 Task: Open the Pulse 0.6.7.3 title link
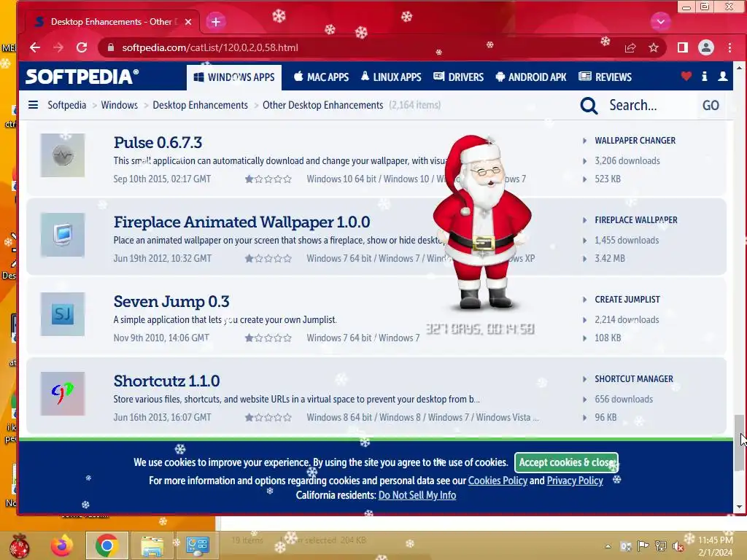coord(158,142)
